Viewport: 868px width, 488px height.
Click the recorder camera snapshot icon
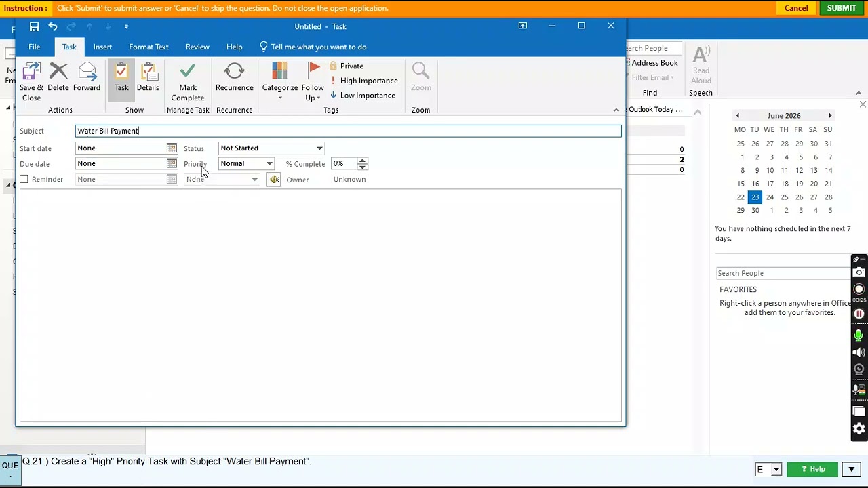pos(859,272)
